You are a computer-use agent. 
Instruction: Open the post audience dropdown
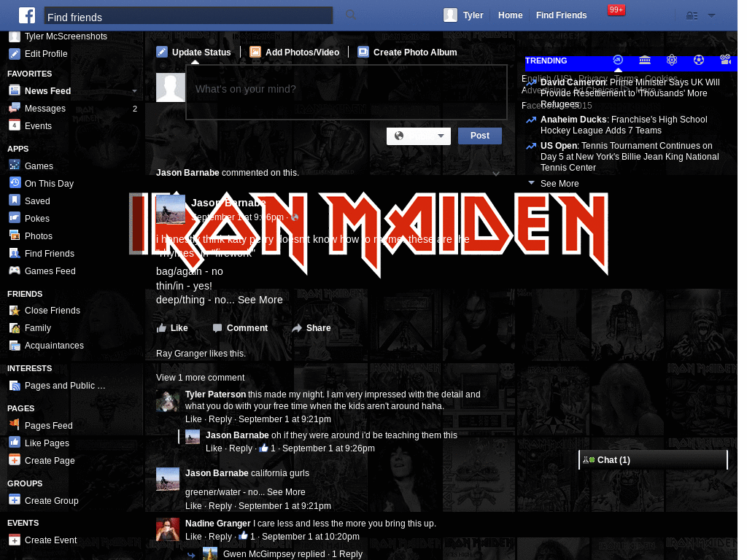(419, 136)
